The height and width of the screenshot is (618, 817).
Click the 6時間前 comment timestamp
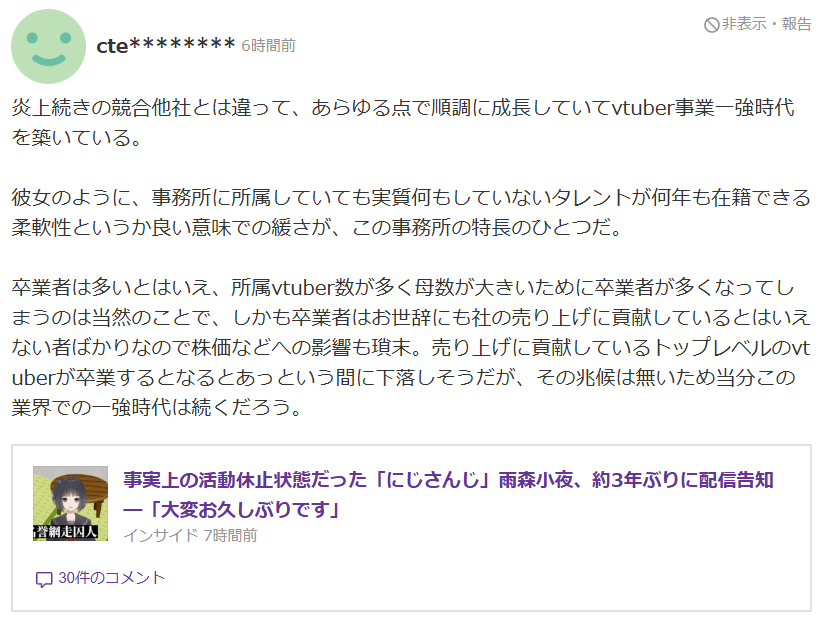(268, 46)
